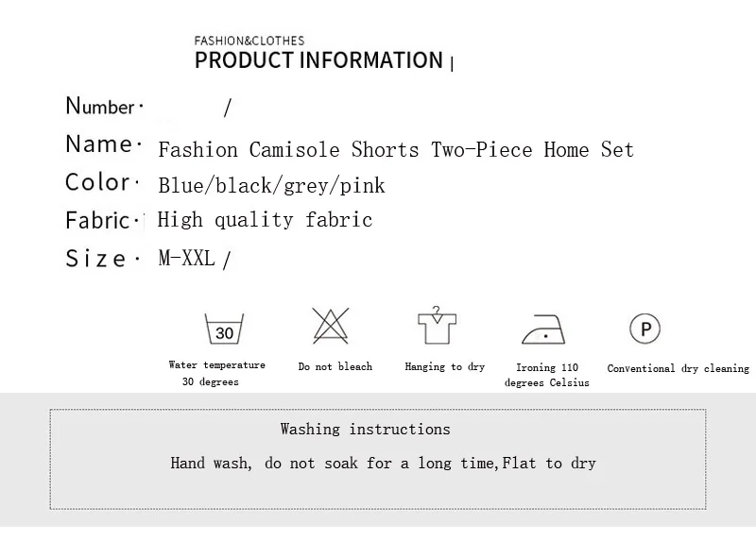Select the Ironing 110 degrees Celsius caption
The image size is (756, 541).
click(x=547, y=375)
